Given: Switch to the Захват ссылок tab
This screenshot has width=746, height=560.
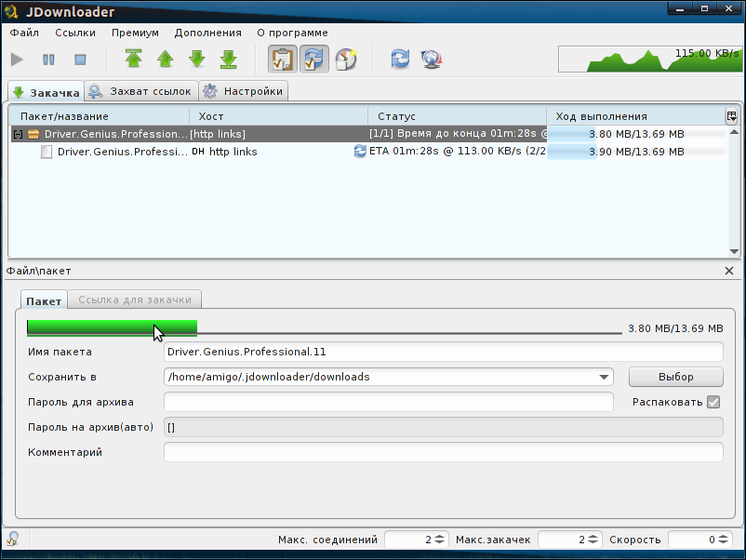Looking at the screenshot, I should [x=141, y=91].
